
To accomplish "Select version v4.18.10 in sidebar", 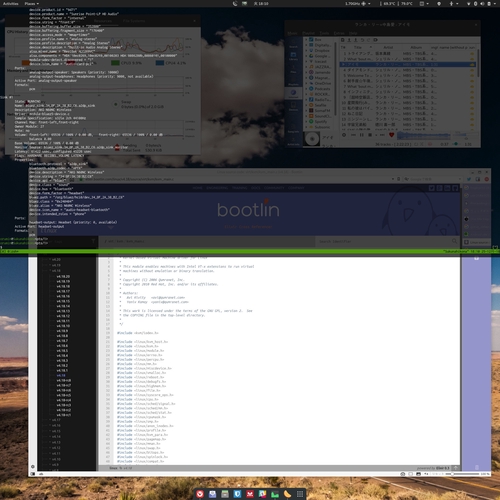I will click(x=63, y=326).
